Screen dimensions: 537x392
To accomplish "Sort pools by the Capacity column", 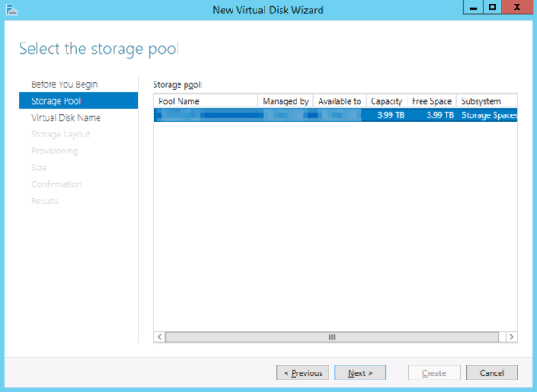I will click(x=386, y=101).
